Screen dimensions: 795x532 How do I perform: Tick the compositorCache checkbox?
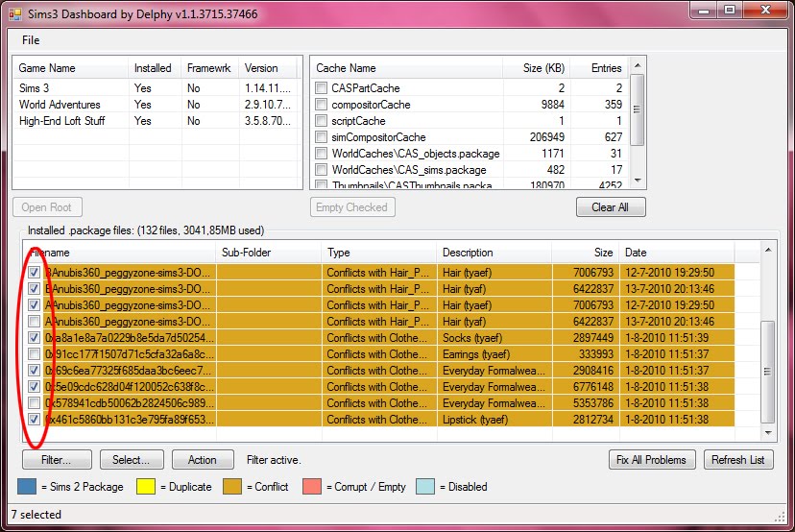point(321,105)
